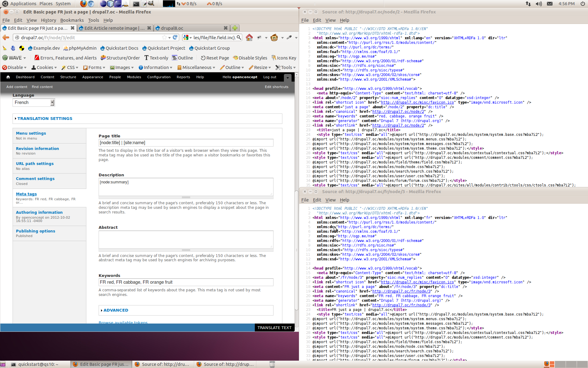Screen dimensions: 588x368
Task: Click the Drupal admin home icon
Action: 8,77
